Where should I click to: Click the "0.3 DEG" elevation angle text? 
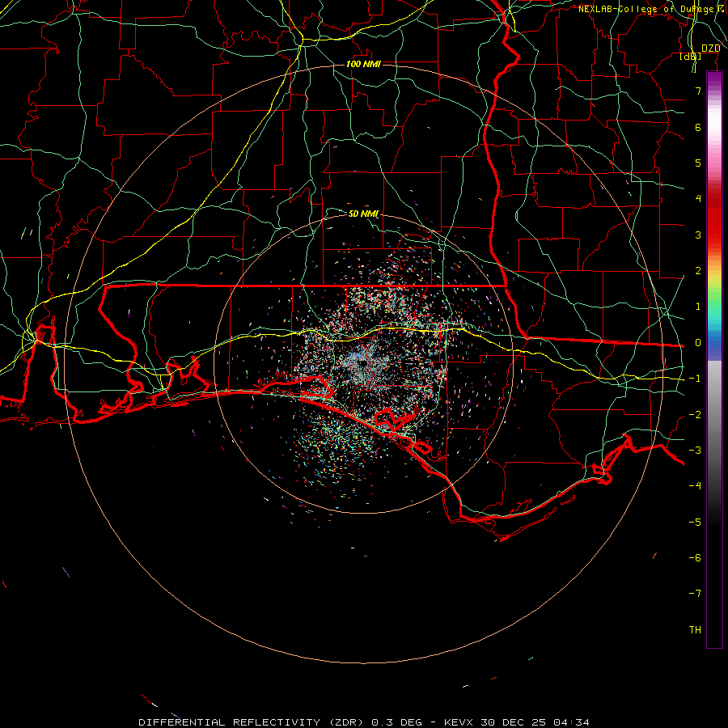click(x=396, y=722)
